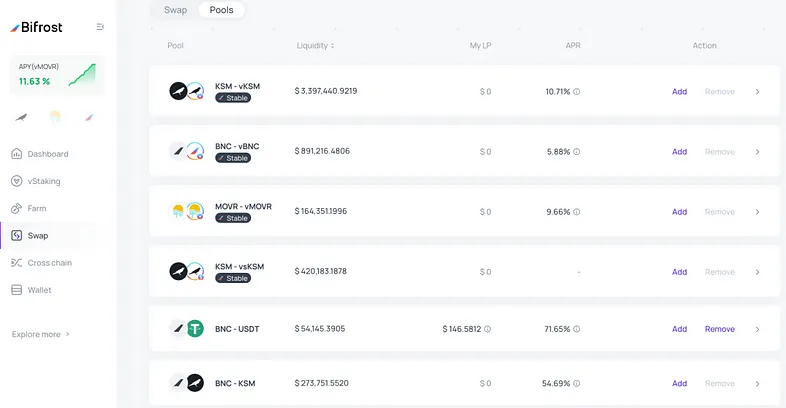Remove liquidity from BNC - USDT pool
The image size is (786, 408).
point(720,329)
